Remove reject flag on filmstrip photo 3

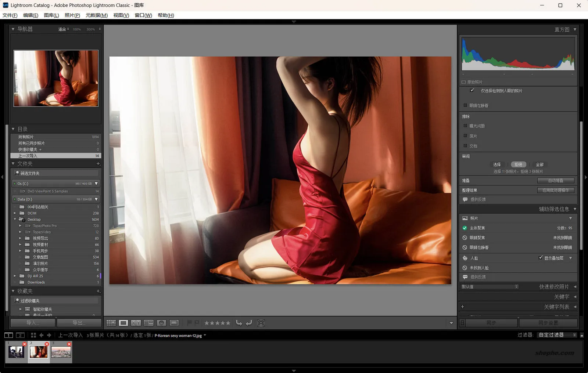(x=69, y=344)
